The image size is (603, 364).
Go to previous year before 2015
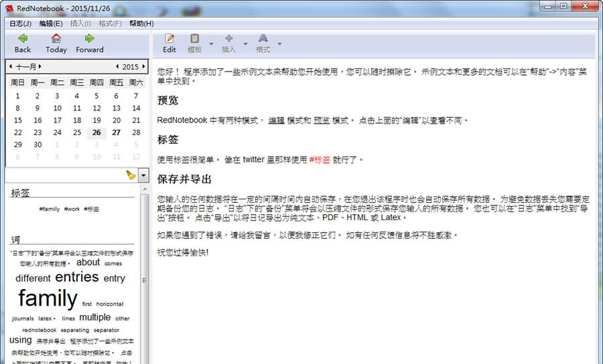(117, 66)
